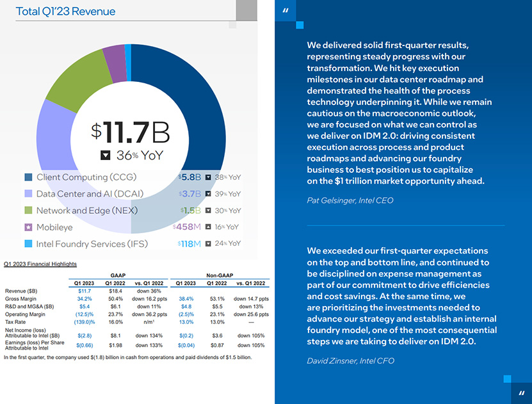Click the Data Center and AI legend swatch

coord(29,194)
